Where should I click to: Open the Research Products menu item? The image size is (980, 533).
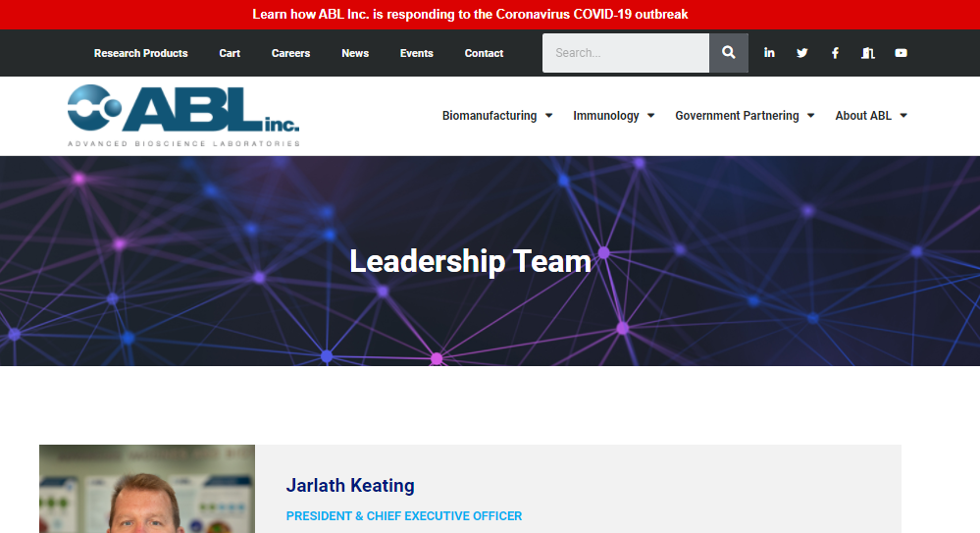pos(140,53)
